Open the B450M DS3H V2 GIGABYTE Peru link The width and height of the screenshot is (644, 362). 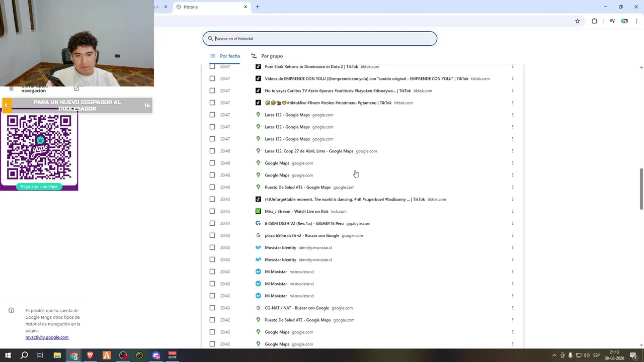304,223
